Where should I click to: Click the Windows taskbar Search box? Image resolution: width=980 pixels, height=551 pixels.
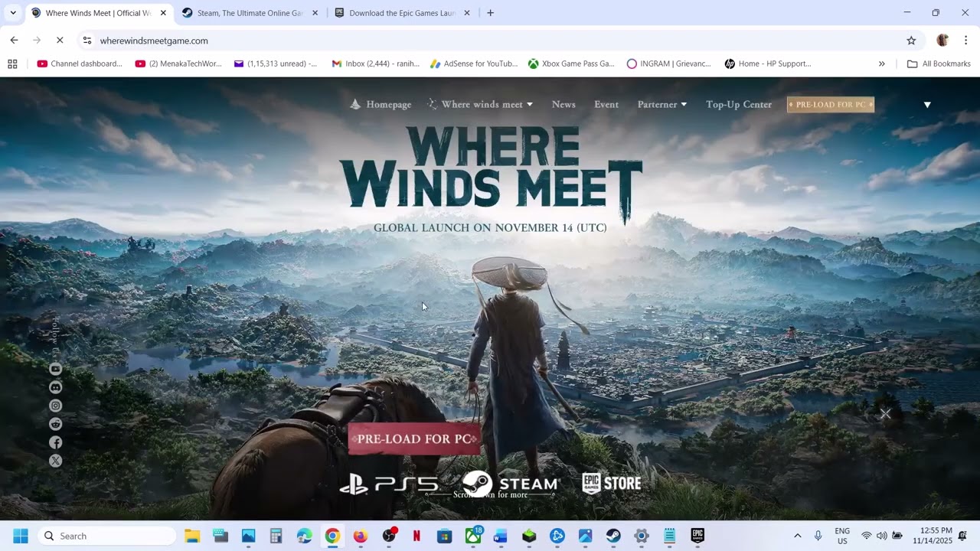coord(106,536)
